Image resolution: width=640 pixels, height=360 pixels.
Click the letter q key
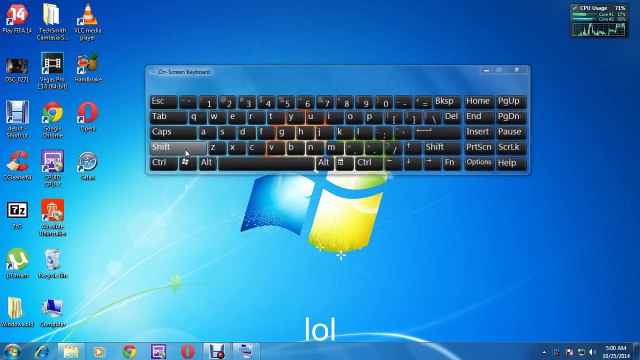click(x=198, y=117)
